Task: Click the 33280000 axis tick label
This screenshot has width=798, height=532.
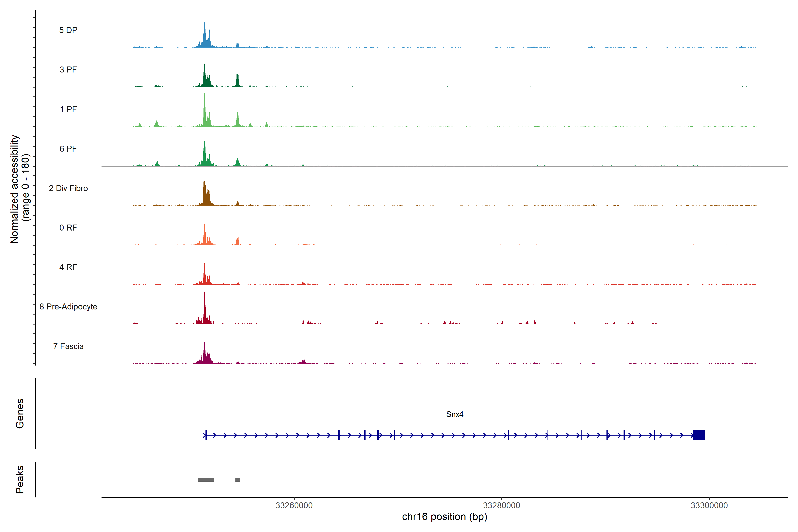Action: coord(501,506)
